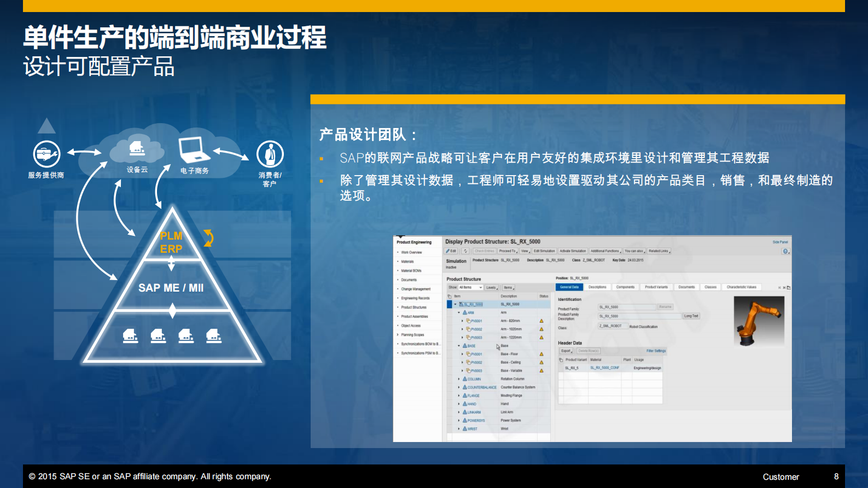Screen dimensions: 868x488
Task: Collapse the SL_RX_5000 root node
Action: 455,304
